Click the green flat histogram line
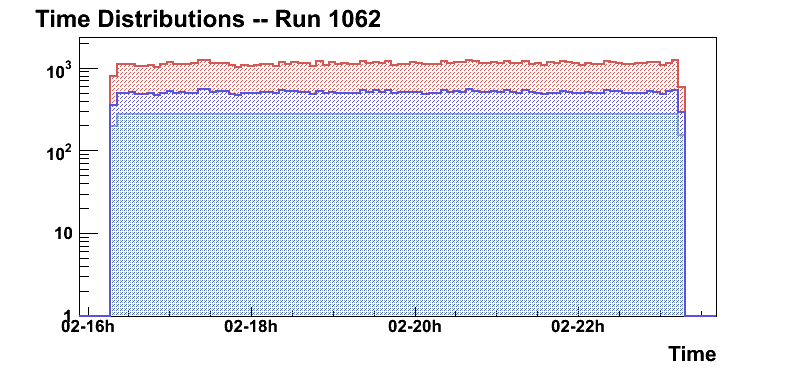796x372 pixels. tap(396, 115)
